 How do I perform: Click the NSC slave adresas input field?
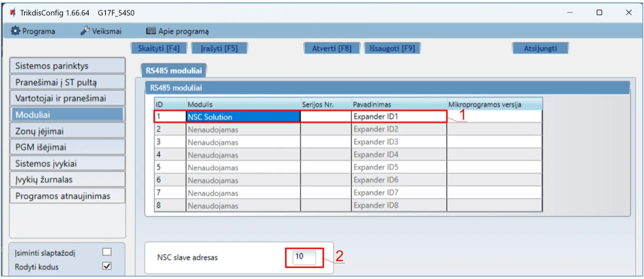pos(304,257)
